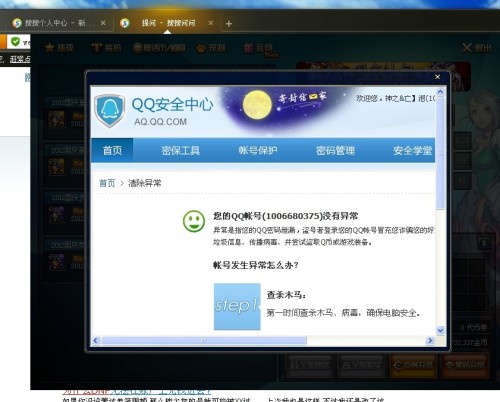500x402 pixels.
Task: Click the blue step1 tile
Action: click(x=237, y=307)
